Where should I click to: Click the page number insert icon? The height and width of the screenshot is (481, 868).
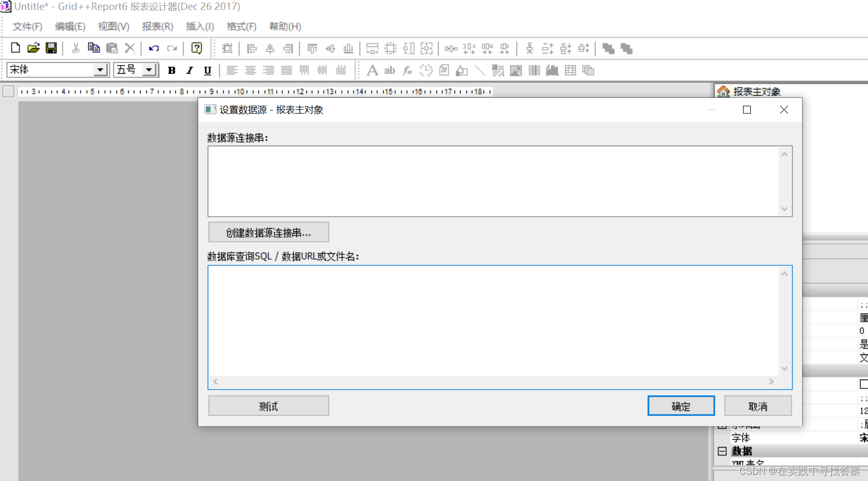click(443, 70)
